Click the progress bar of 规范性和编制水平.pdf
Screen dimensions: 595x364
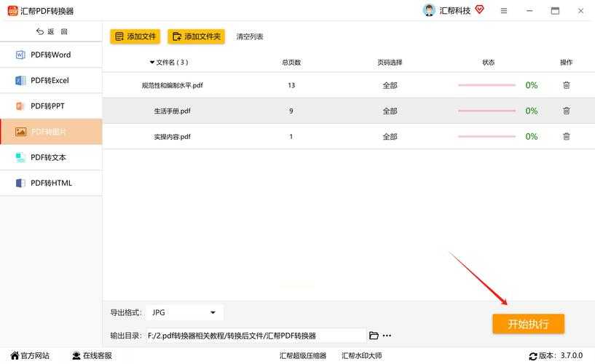486,85
